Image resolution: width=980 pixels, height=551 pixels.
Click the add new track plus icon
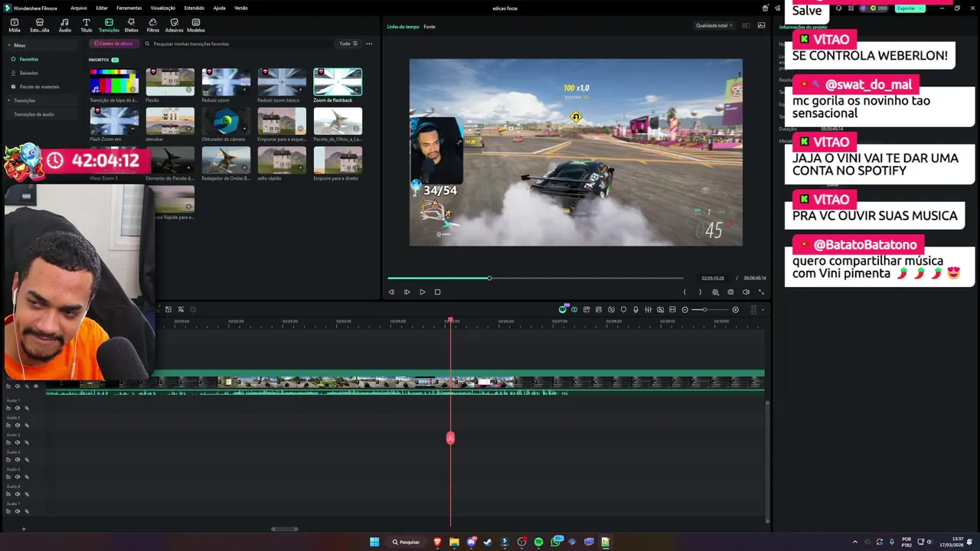point(24,529)
